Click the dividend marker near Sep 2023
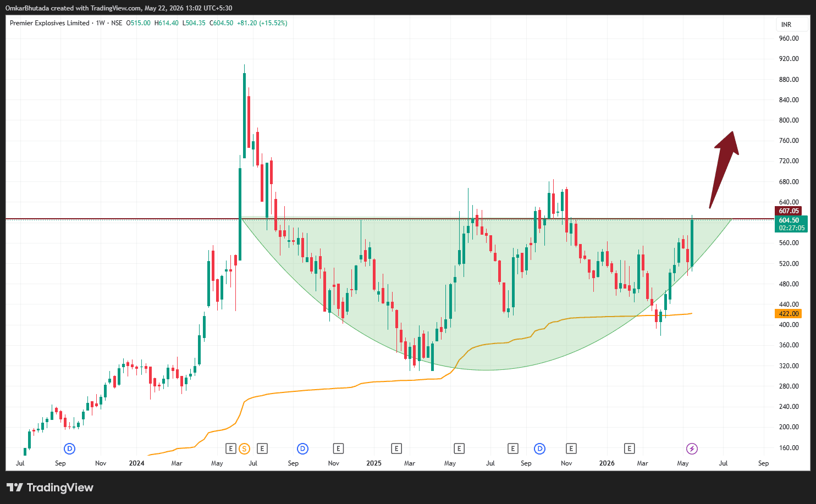Viewport: 816px width, 504px height. 70,449
